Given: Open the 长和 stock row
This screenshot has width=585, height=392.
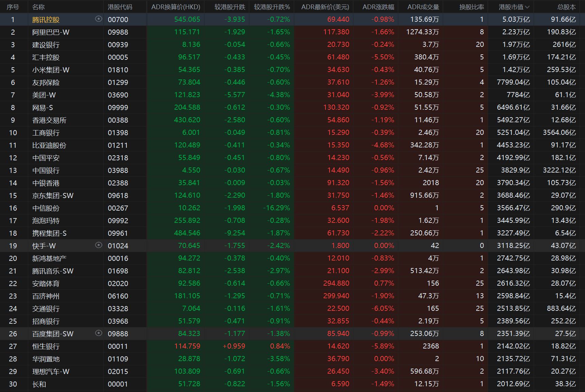Looking at the screenshot, I should [292, 384].
